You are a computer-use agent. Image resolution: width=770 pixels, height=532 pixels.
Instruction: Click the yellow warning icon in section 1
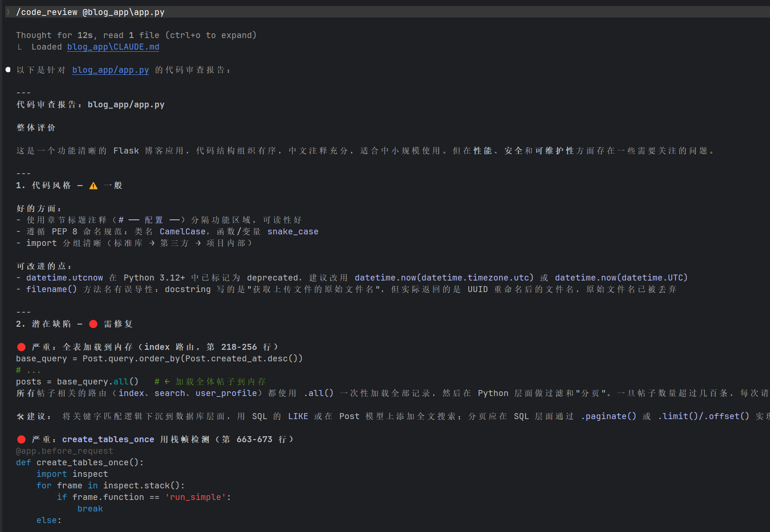[x=93, y=186]
